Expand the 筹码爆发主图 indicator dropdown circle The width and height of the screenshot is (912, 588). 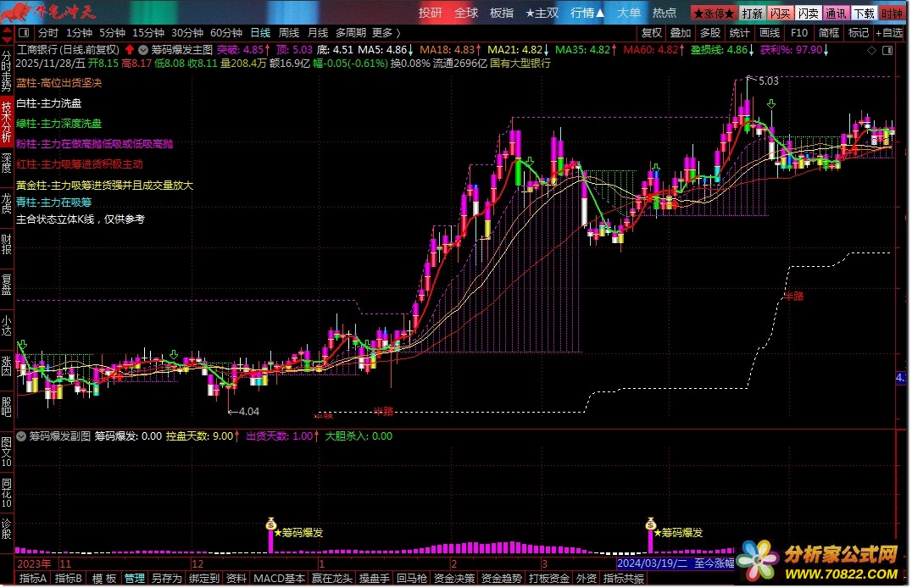click(x=143, y=50)
